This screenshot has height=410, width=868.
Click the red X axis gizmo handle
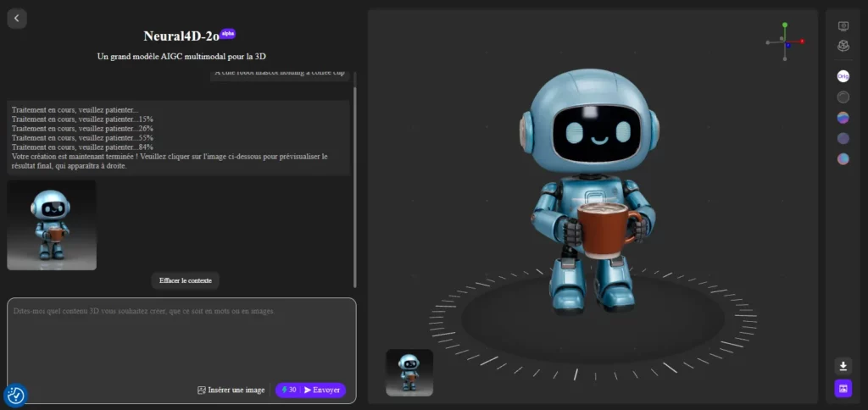[x=802, y=42]
